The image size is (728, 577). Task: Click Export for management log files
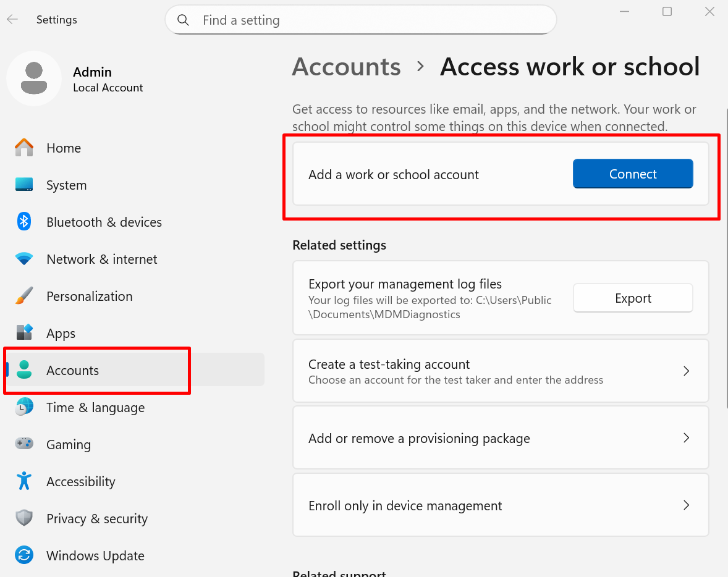[633, 298]
